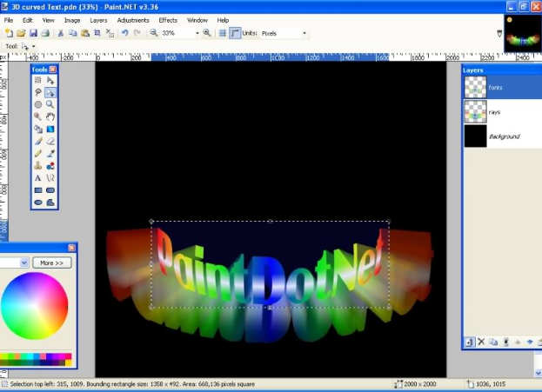The height and width of the screenshot is (392, 542).
Task: Create a new image with New icon
Action: tap(9, 33)
